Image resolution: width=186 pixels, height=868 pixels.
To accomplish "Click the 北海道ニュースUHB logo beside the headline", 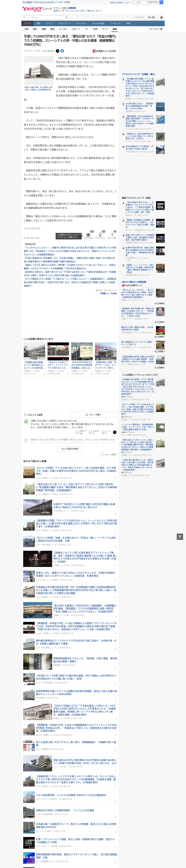I will (x=104, y=51).
